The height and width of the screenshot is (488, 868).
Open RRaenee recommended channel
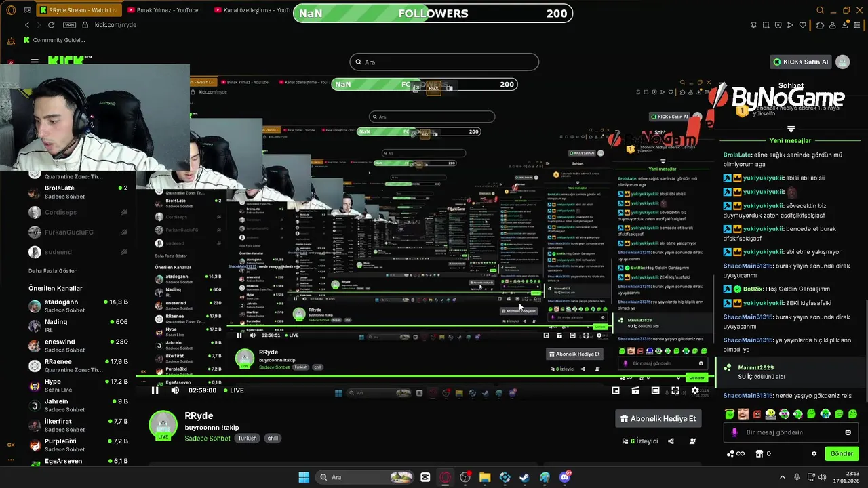[x=78, y=365]
